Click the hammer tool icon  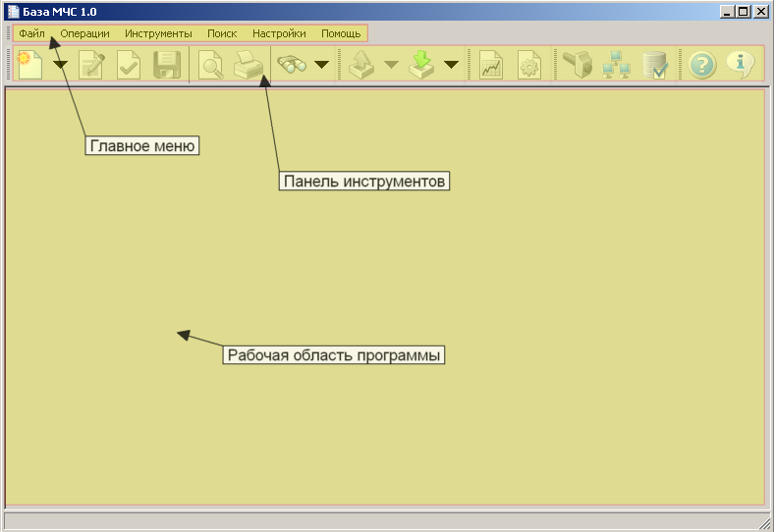(x=578, y=65)
